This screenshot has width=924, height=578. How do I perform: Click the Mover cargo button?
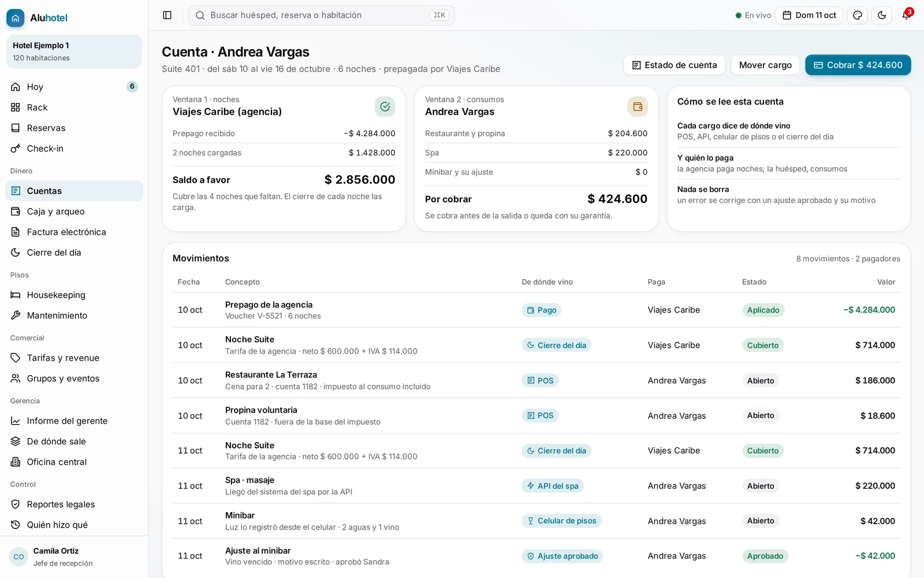click(x=765, y=65)
